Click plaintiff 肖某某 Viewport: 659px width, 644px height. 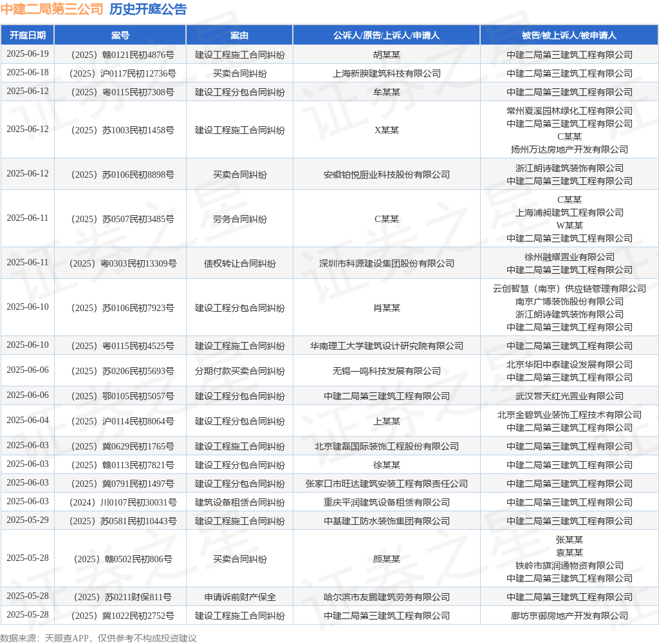coord(387,308)
